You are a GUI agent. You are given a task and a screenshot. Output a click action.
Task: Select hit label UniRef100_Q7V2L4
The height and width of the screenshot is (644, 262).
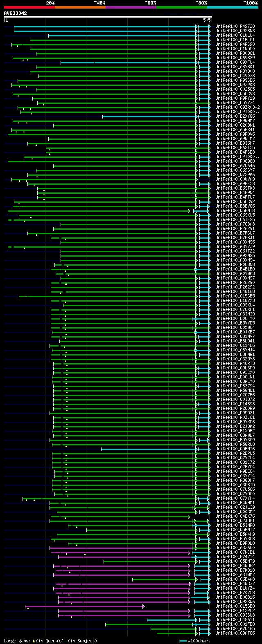(x=235, y=458)
